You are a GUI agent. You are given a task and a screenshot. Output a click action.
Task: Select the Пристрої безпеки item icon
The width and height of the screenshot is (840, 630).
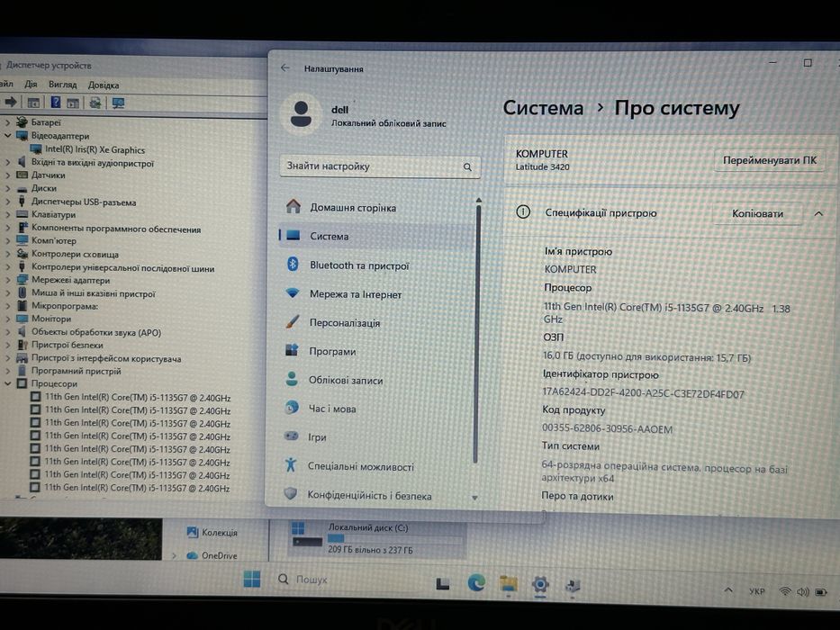[x=22, y=345]
